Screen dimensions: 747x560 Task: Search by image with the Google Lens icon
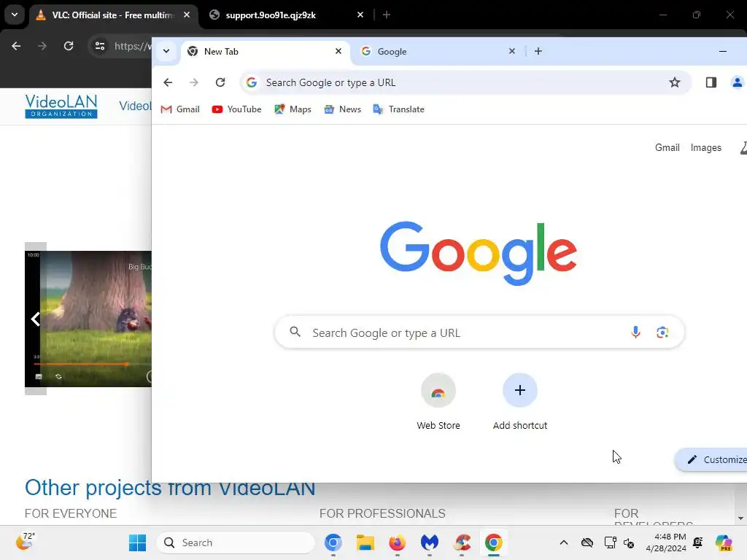pos(662,332)
